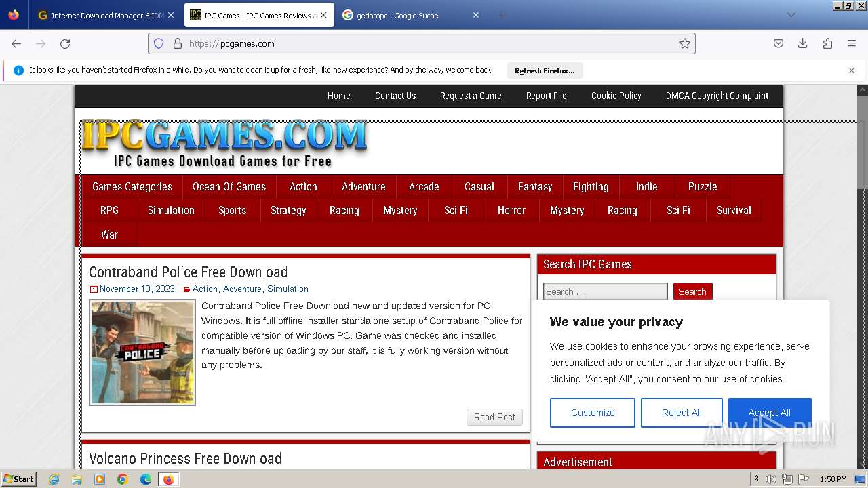Open the extensions puzzle icon

[827, 43]
